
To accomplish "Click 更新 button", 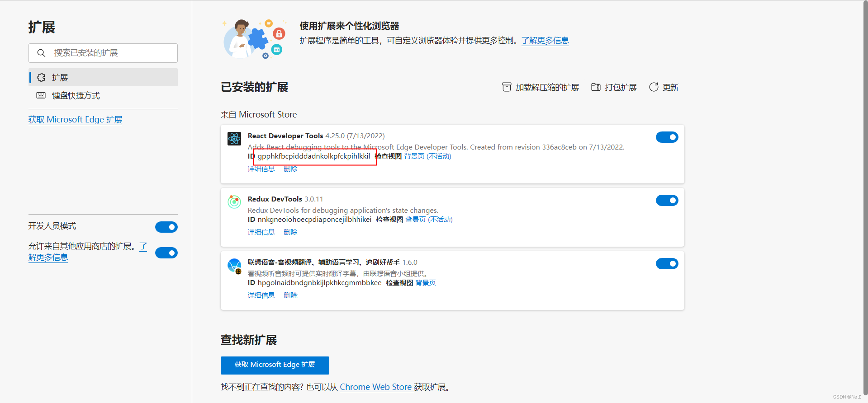I will tap(664, 87).
